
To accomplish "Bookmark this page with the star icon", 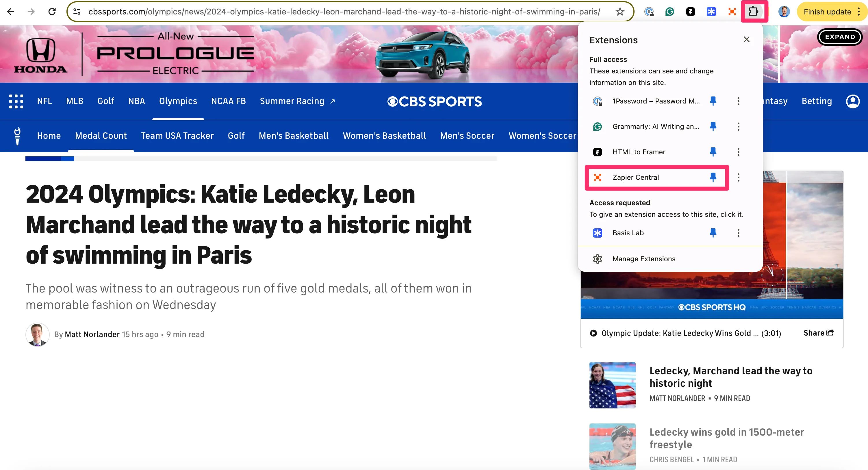I will (x=620, y=12).
